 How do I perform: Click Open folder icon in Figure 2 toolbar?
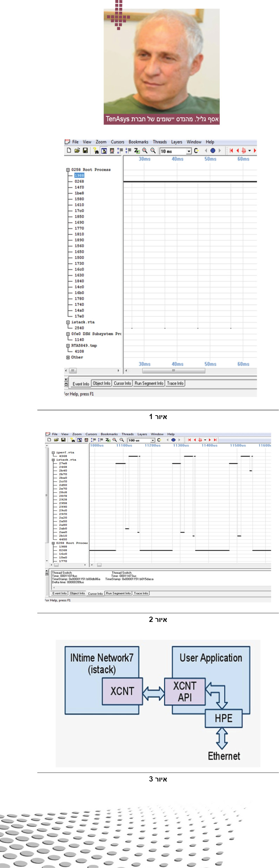tap(56, 440)
